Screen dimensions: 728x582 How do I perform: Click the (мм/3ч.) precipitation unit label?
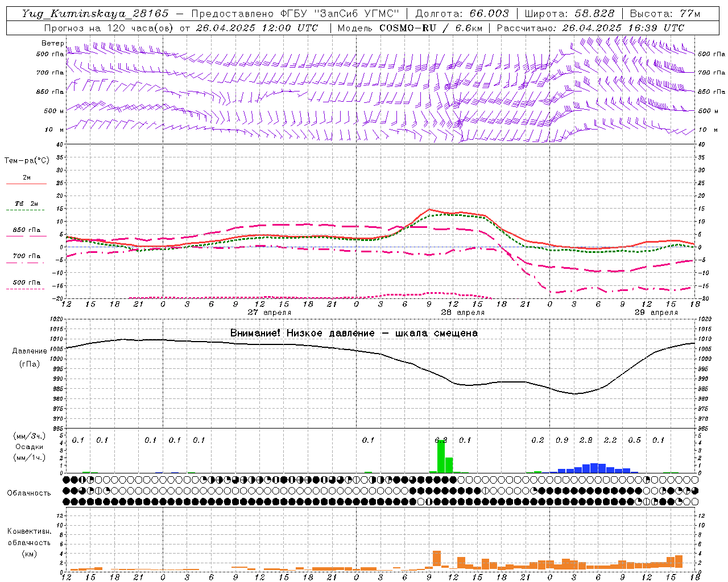click(x=30, y=436)
